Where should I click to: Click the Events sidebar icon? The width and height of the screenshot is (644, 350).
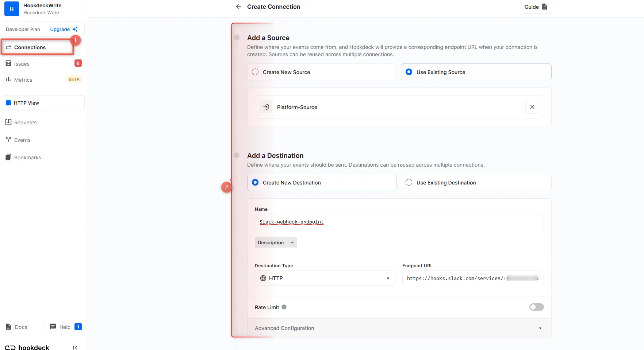[8, 140]
